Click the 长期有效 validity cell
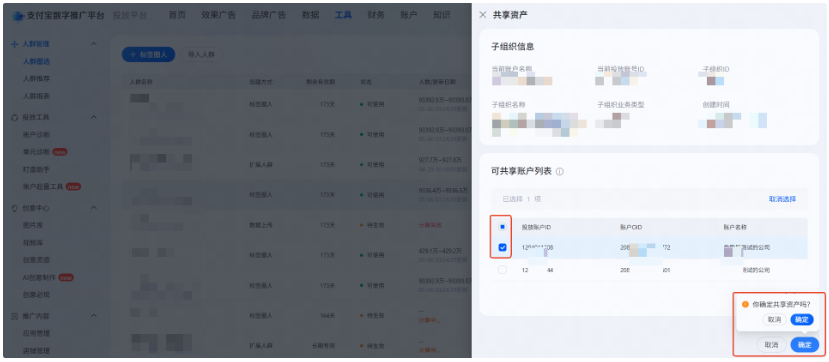This screenshot has width=829, height=362. pos(323,346)
